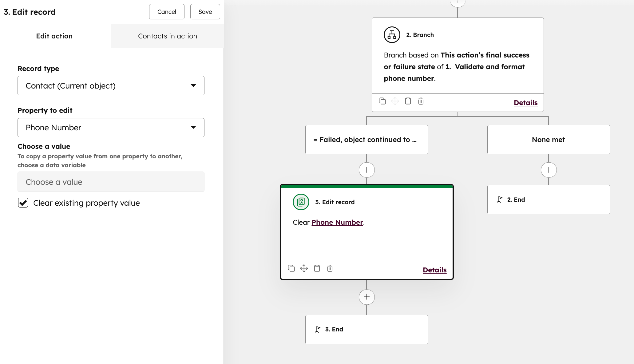
Task: Open Details of the Branch action
Action: pos(525,102)
